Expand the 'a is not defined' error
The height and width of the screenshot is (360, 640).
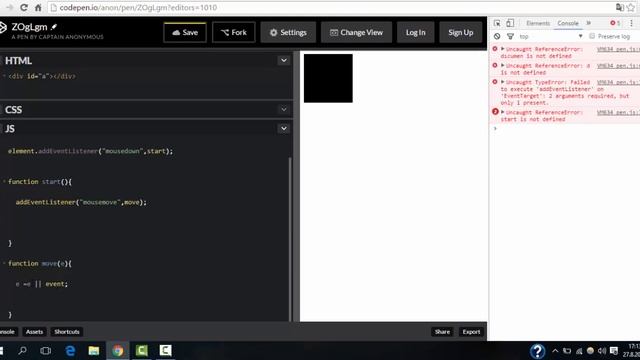(503, 65)
